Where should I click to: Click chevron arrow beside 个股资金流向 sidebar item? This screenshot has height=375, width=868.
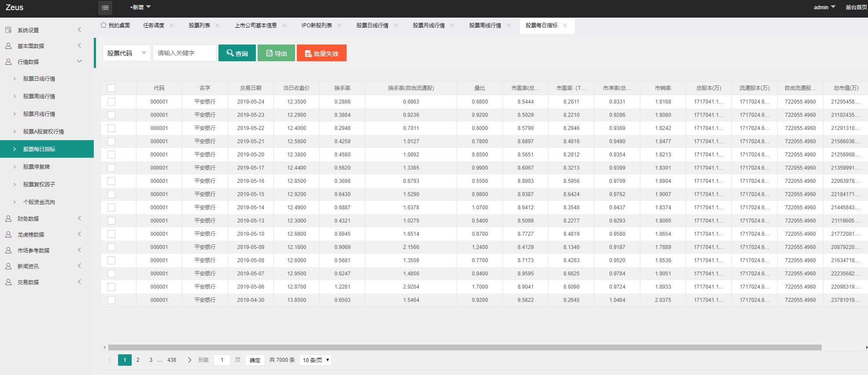coord(15,202)
